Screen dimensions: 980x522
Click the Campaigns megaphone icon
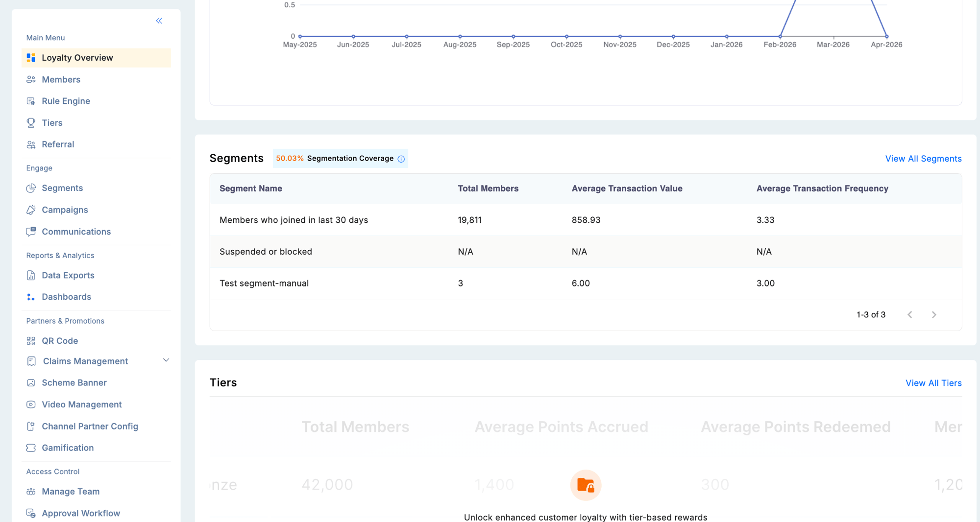tap(31, 210)
